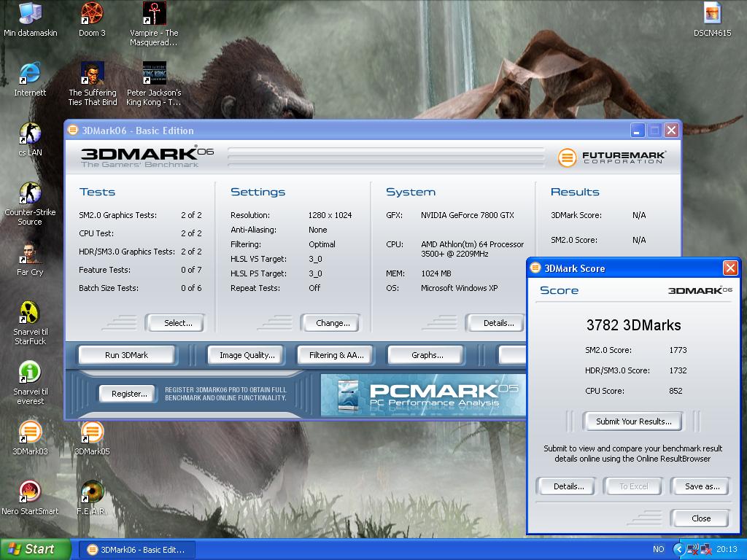
Task: Click the Futuremark Corporation logo
Action: (x=611, y=157)
